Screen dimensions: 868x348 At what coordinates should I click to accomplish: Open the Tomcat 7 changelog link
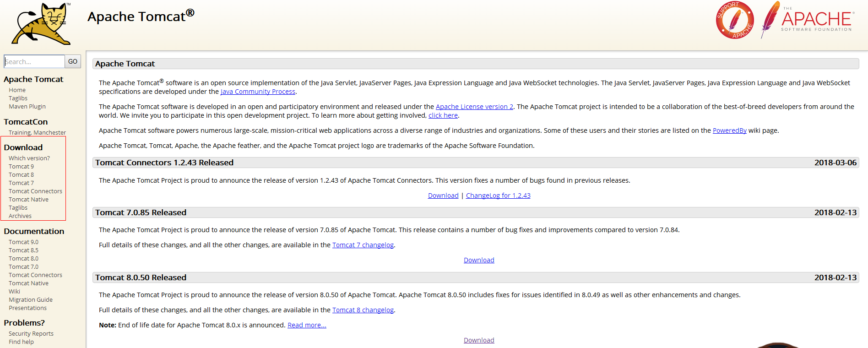pyautogui.click(x=363, y=245)
